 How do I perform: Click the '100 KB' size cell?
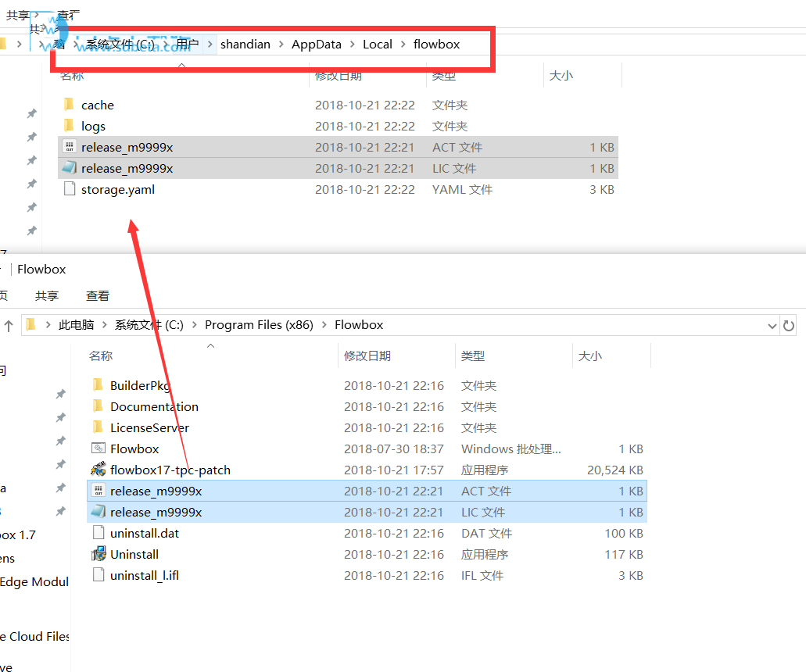coord(624,533)
